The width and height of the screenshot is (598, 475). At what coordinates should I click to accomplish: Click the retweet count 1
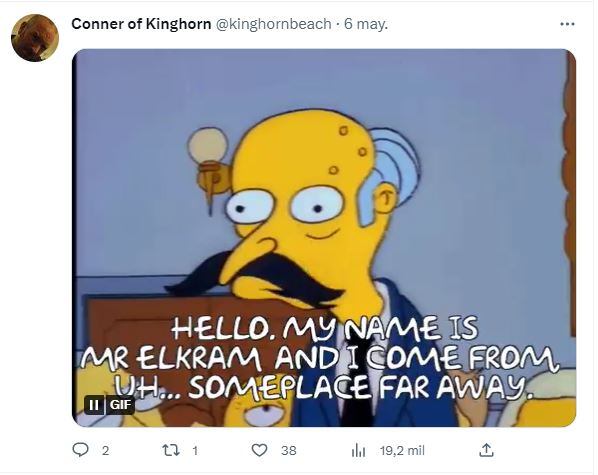pyautogui.click(x=195, y=451)
